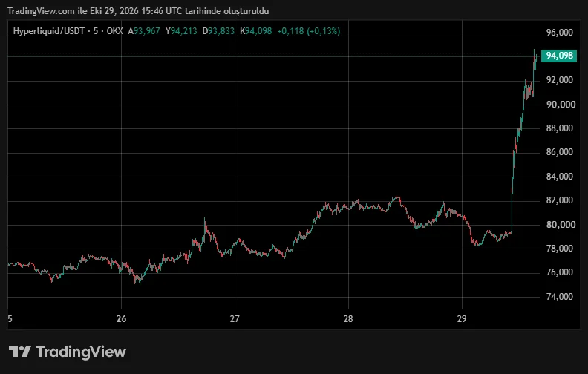Click date label 29 on time axis

[x=462, y=319]
